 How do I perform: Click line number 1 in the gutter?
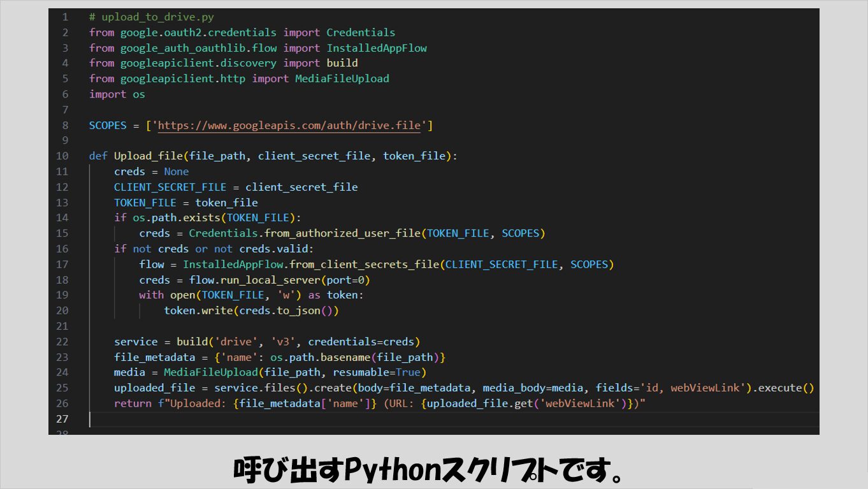pyautogui.click(x=65, y=17)
